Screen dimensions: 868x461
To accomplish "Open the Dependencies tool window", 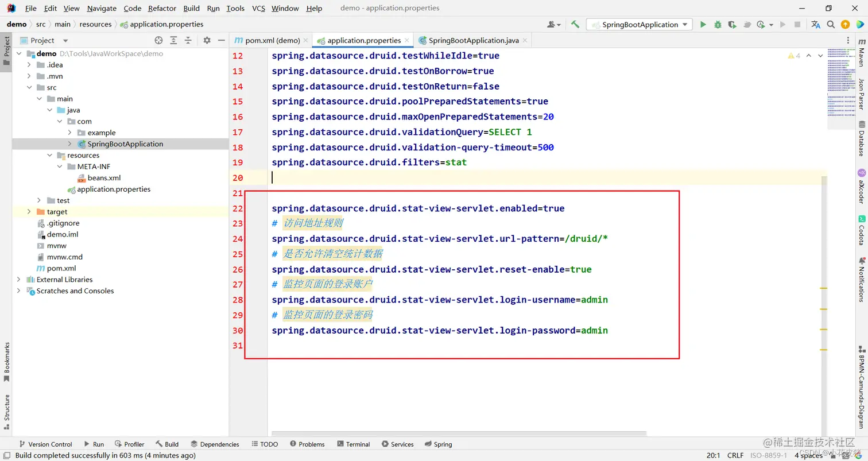I will (215, 444).
